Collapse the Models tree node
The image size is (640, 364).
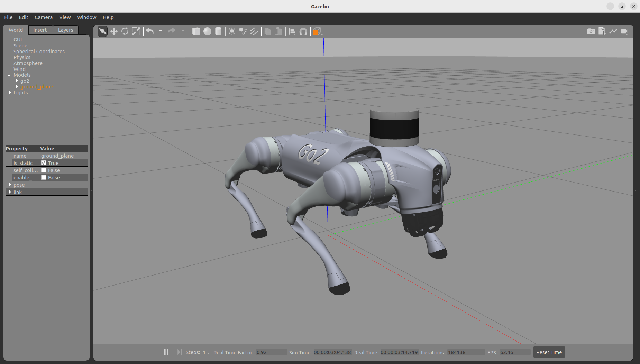[x=9, y=75]
